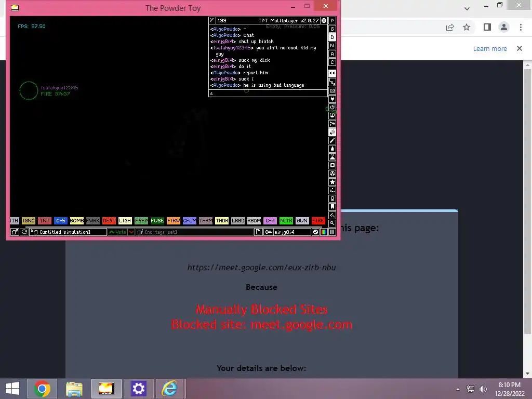Open the Radioactive category icon

tap(332, 174)
